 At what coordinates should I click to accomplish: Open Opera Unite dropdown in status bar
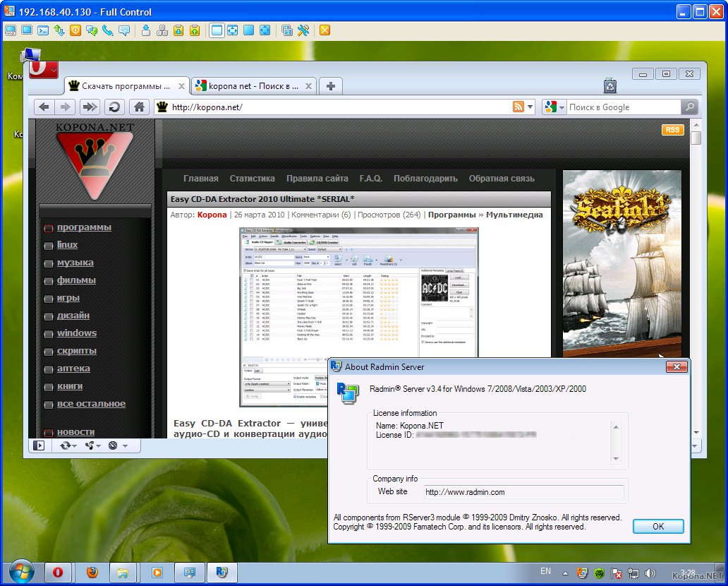coord(92,446)
